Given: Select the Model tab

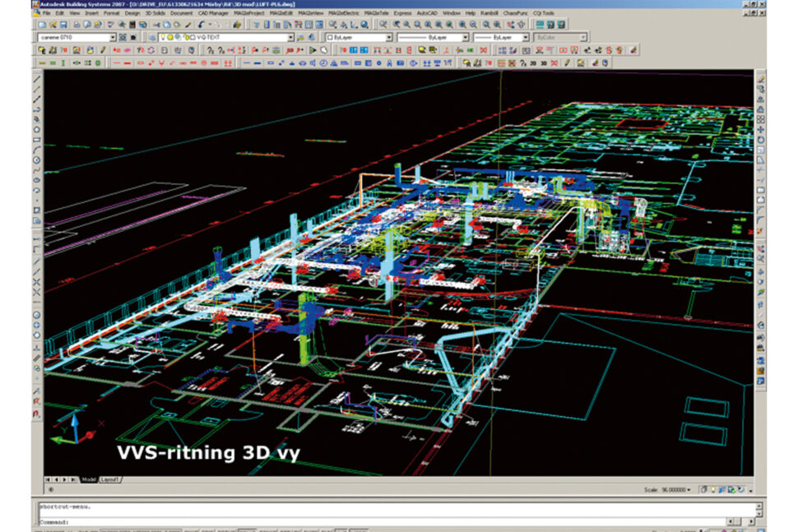Looking at the screenshot, I should [x=88, y=479].
